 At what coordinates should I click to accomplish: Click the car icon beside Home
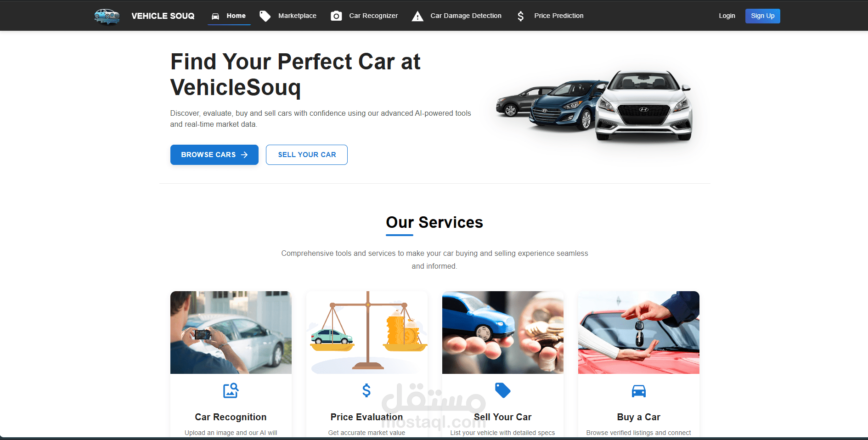tap(215, 16)
